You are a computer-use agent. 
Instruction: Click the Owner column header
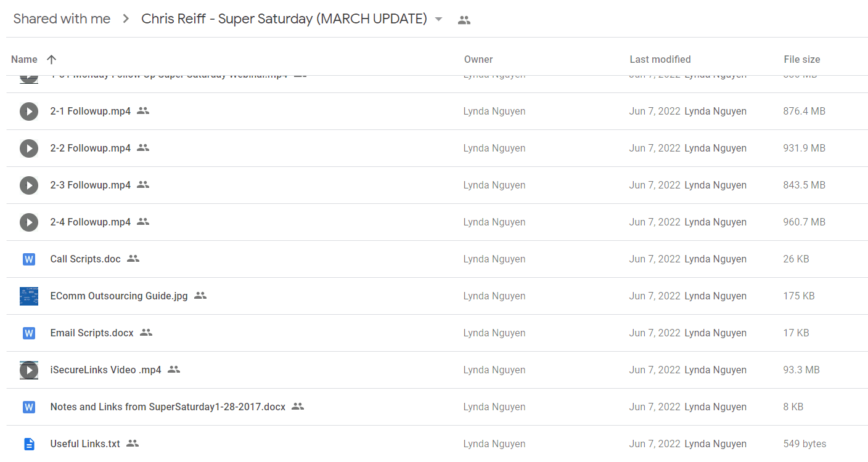click(x=478, y=59)
